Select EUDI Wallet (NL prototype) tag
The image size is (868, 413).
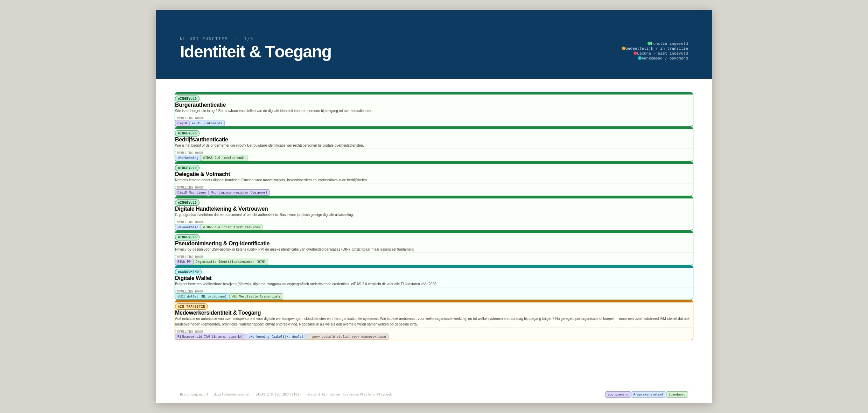(x=202, y=296)
